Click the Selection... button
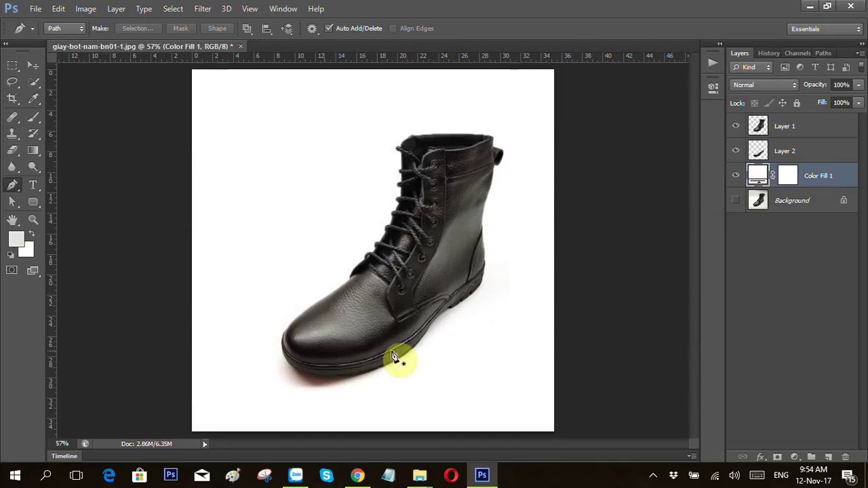The image size is (868, 488). click(138, 28)
